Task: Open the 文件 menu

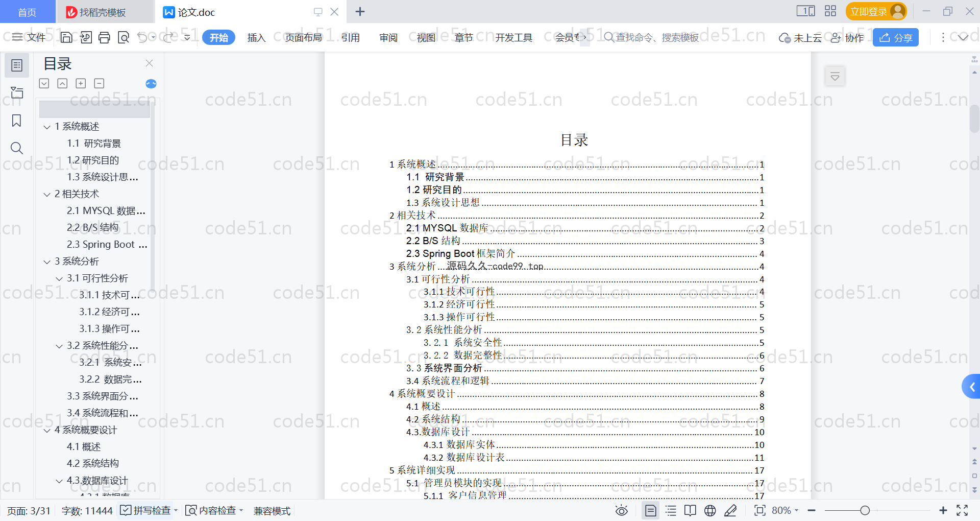Action: coord(29,37)
